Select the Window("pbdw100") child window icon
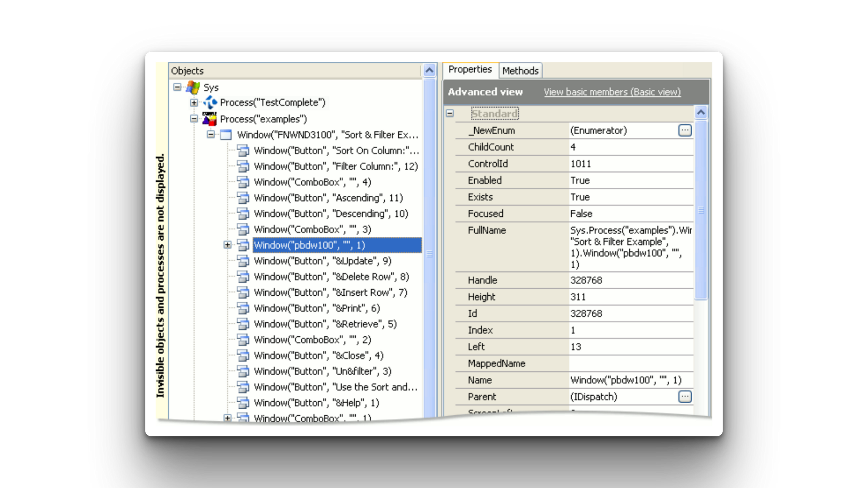 [244, 245]
